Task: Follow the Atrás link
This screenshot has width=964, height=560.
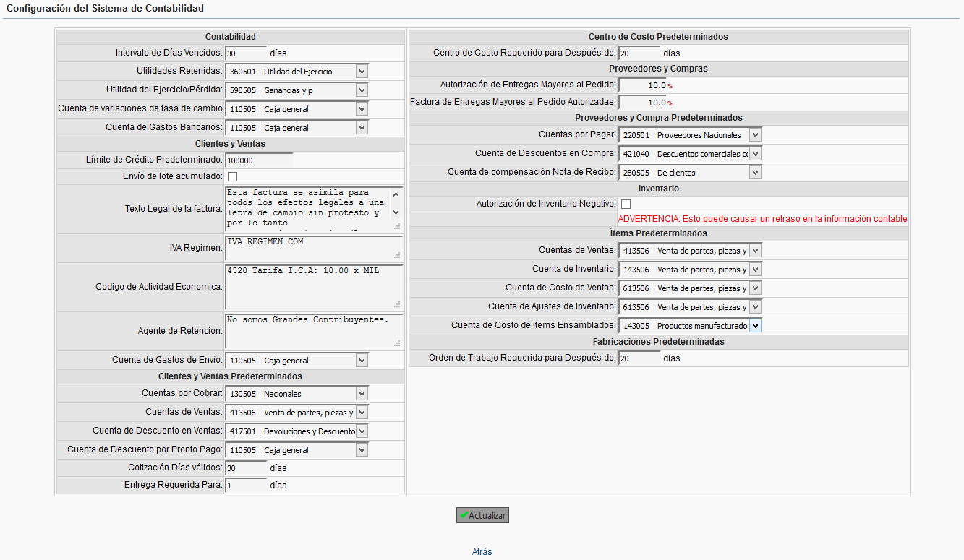Action: pyautogui.click(x=482, y=551)
